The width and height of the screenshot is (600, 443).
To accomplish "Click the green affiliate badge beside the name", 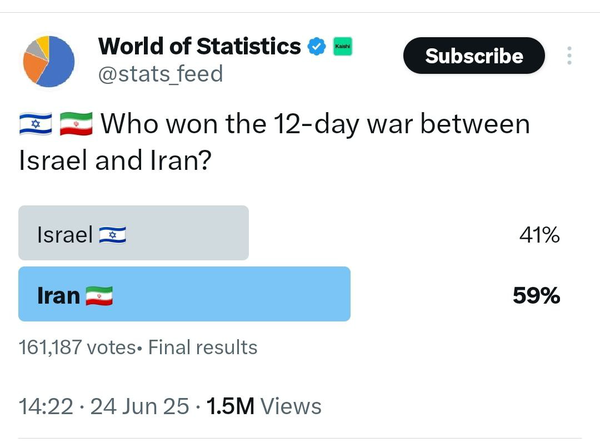I will (x=341, y=47).
